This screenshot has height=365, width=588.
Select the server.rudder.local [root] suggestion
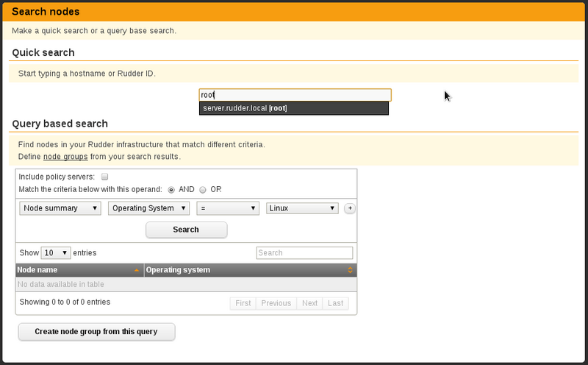pyautogui.click(x=294, y=108)
